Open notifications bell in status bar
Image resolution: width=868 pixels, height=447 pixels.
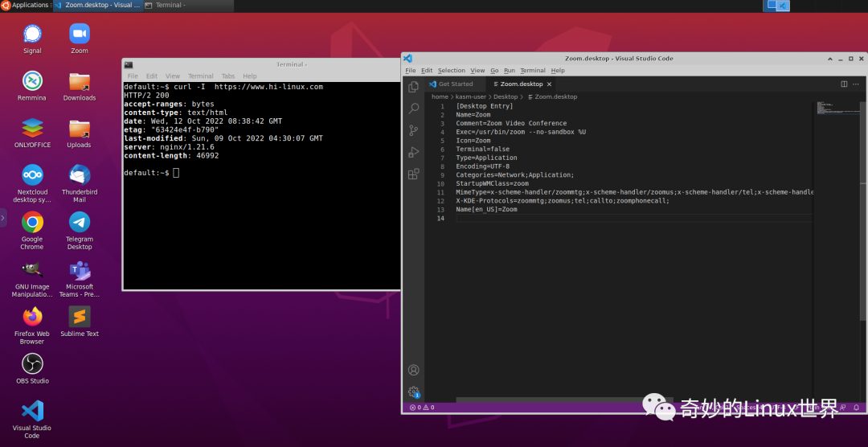click(857, 408)
